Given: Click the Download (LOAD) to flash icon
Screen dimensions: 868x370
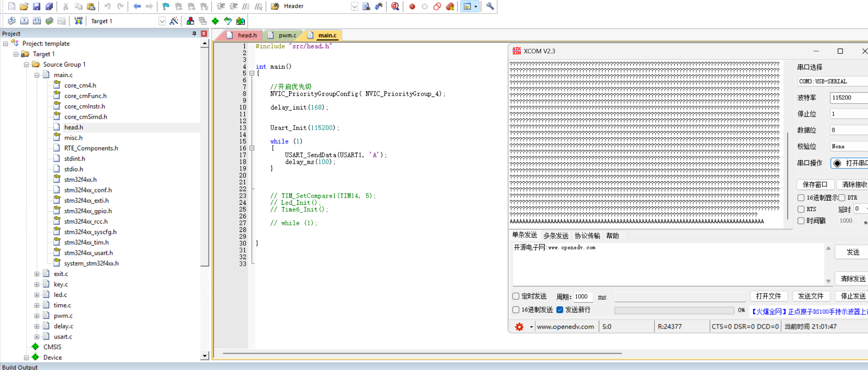Looking at the screenshot, I should click(78, 21).
